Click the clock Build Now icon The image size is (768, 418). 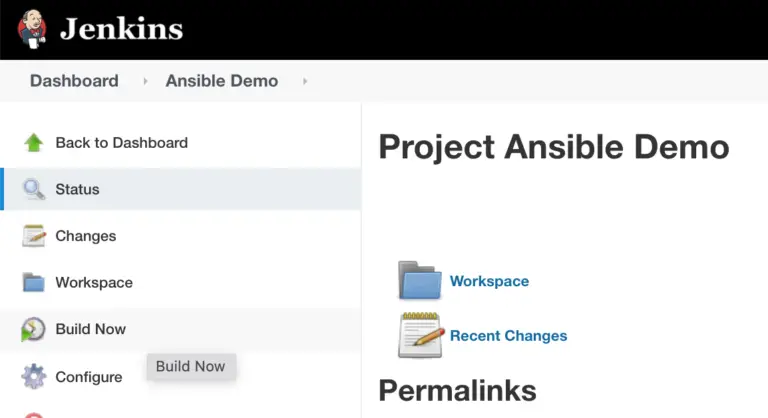point(33,329)
